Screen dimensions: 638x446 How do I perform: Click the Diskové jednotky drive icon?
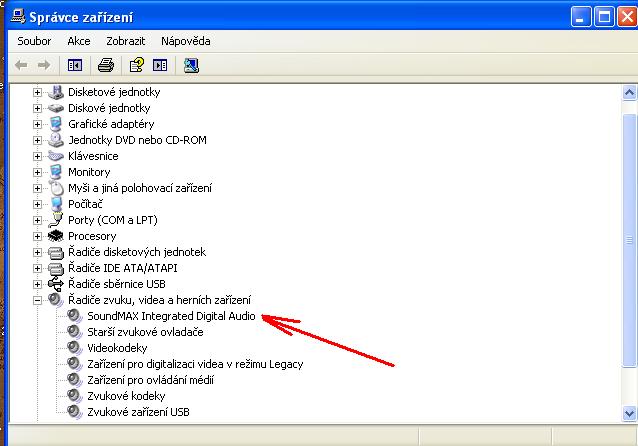point(56,108)
